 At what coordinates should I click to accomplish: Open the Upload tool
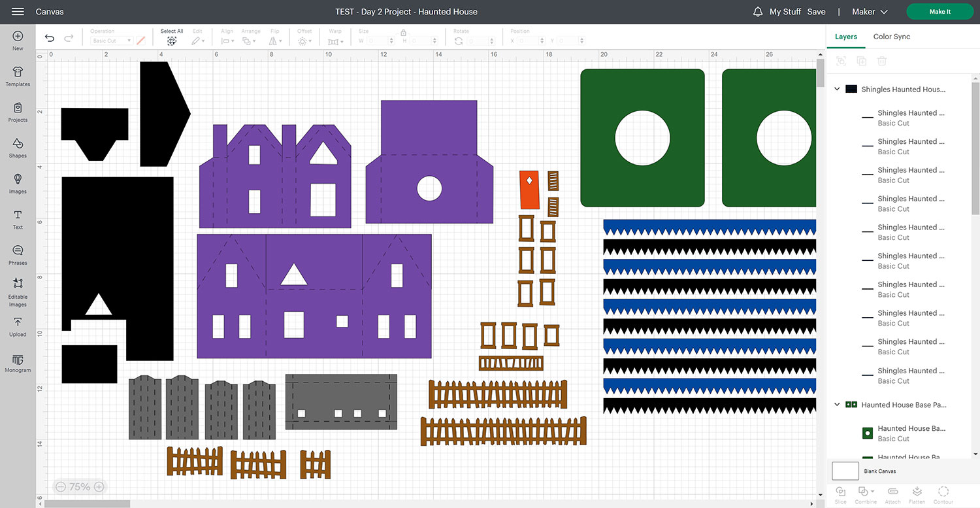(x=18, y=326)
